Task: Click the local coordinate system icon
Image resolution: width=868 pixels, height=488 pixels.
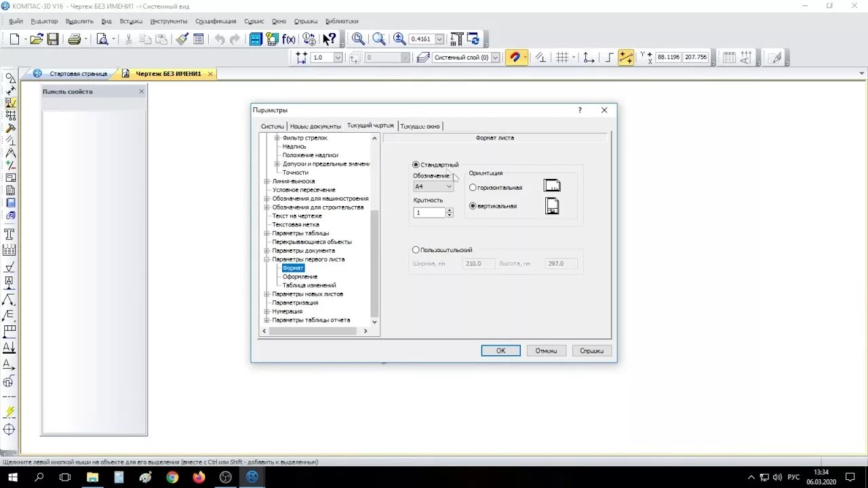Action: (589, 58)
